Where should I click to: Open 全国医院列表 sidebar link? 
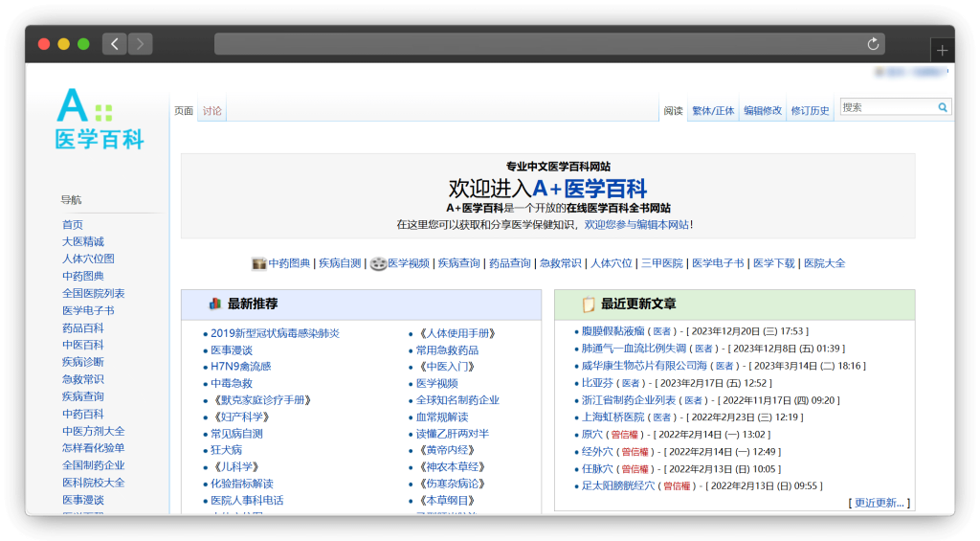93,293
